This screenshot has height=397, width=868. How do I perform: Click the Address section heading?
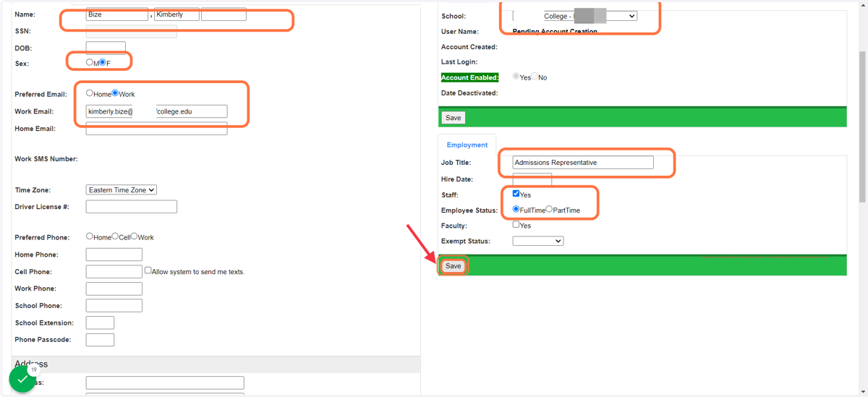click(30, 364)
